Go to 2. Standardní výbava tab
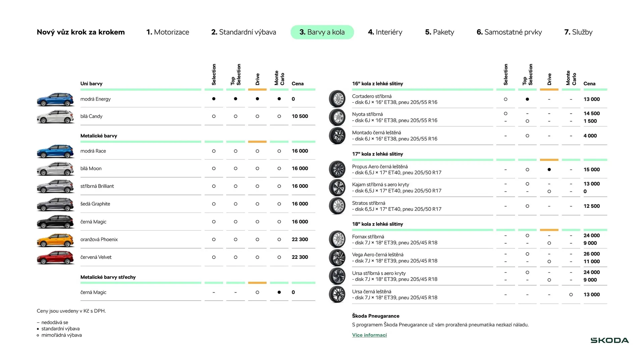This screenshot has height=362, width=644. pyautogui.click(x=244, y=32)
